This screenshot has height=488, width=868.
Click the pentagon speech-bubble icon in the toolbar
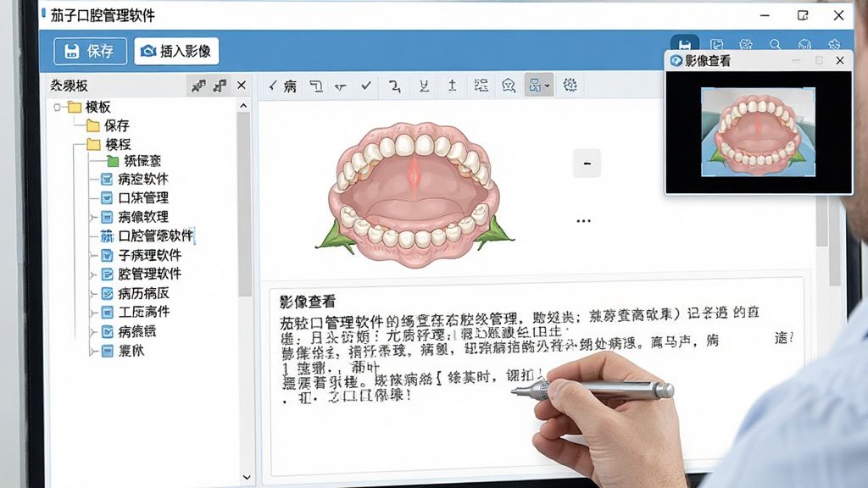[509, 86]
